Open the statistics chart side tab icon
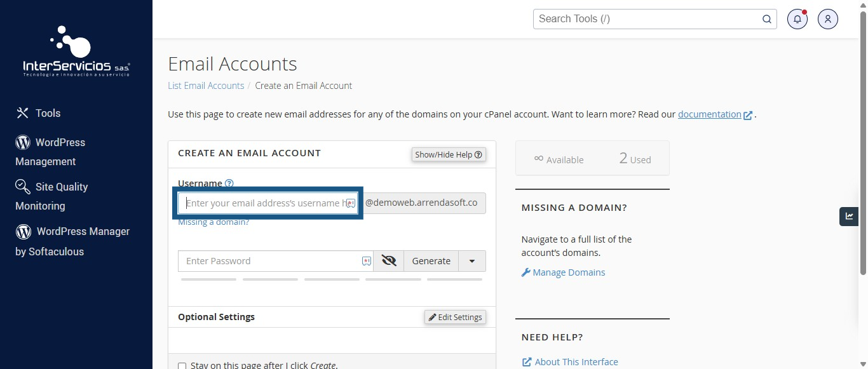The image size is (868, 369). click(849, 217)
